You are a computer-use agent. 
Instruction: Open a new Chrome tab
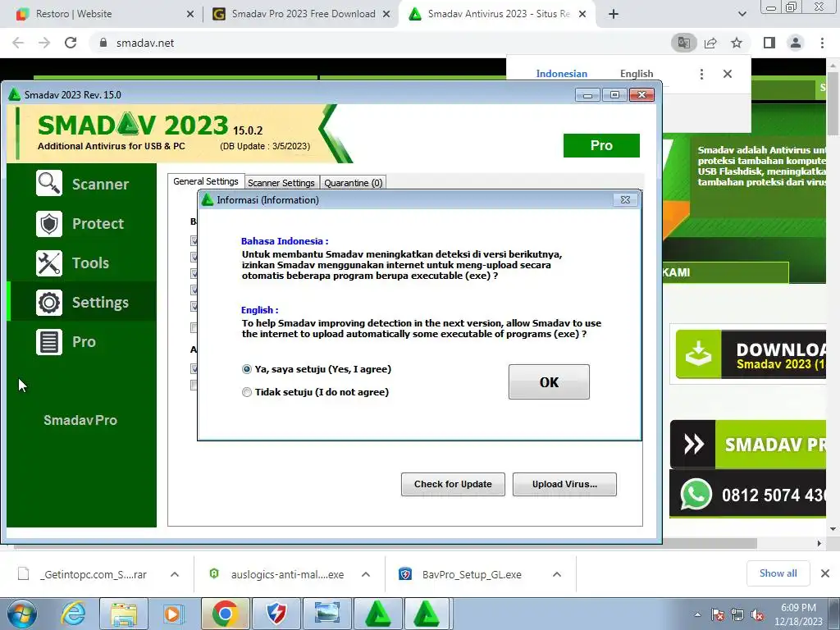614,14
